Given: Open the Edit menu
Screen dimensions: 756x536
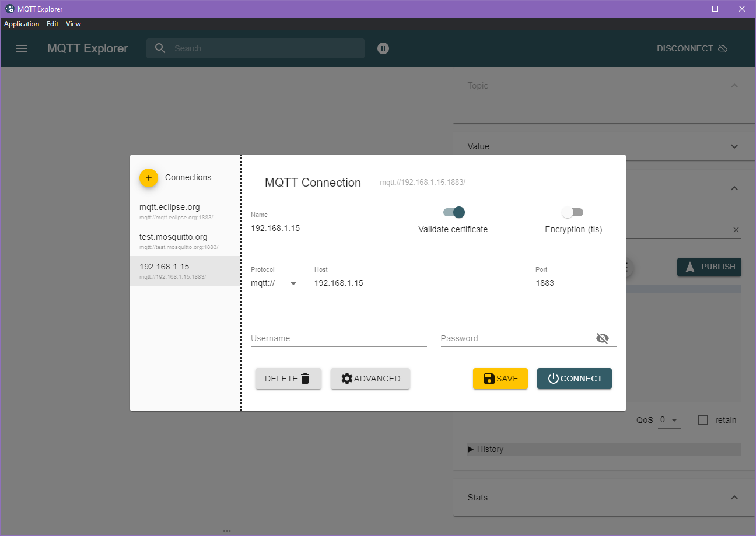Looking at the screenshot, I should (52, 24).
